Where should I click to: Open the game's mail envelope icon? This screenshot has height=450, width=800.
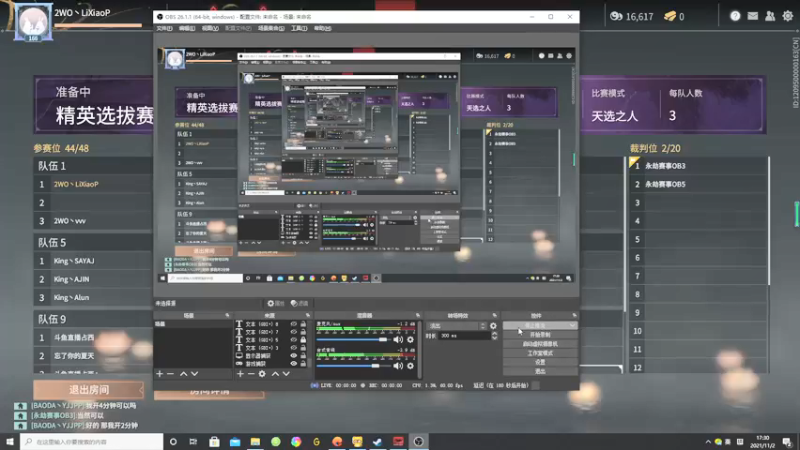pyautogui.click(x=753, y=16)
